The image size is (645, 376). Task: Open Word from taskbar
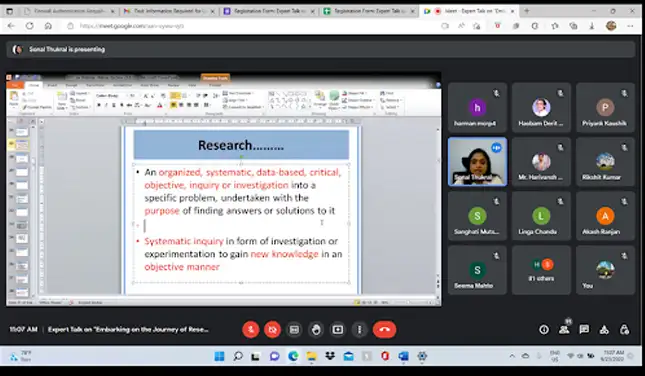pos(404,356)
